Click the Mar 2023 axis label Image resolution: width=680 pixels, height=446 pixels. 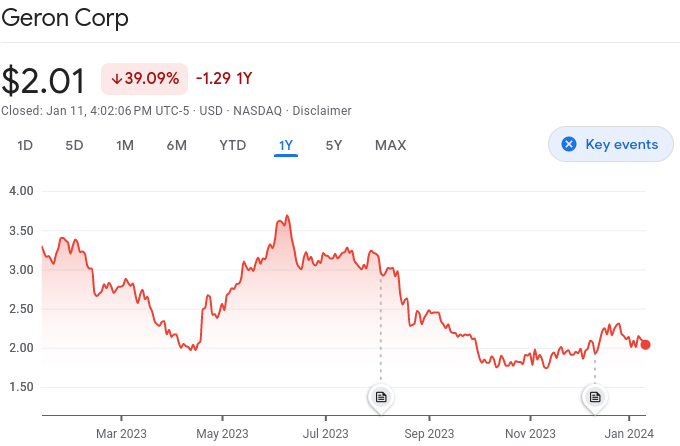pos(120,433)
